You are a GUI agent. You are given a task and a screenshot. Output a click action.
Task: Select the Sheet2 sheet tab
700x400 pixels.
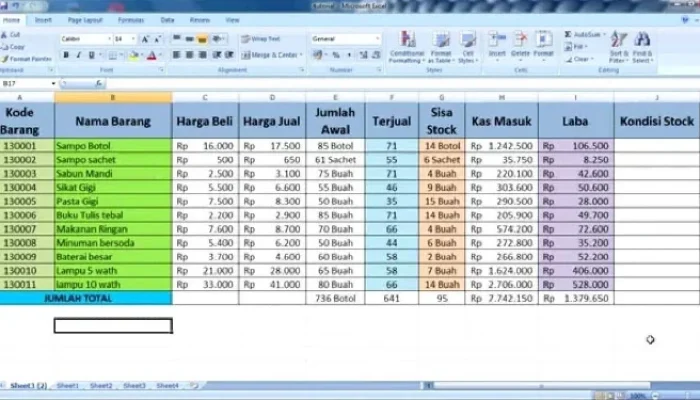click(101, 385)
